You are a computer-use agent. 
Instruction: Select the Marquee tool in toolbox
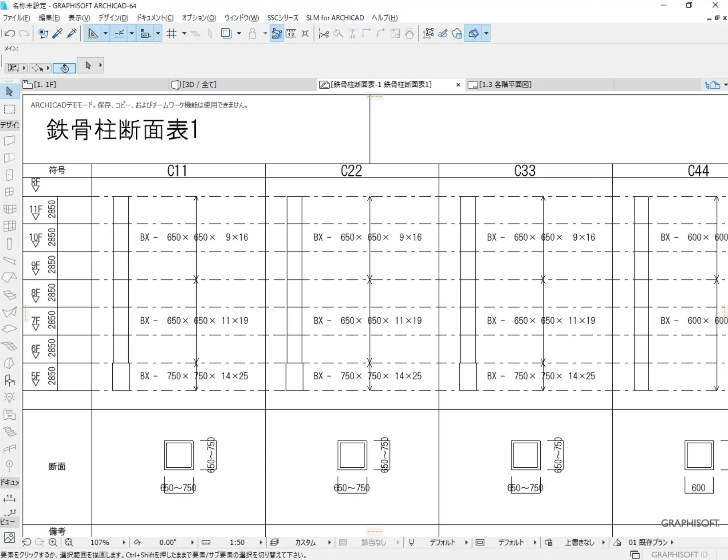(9, 109)
